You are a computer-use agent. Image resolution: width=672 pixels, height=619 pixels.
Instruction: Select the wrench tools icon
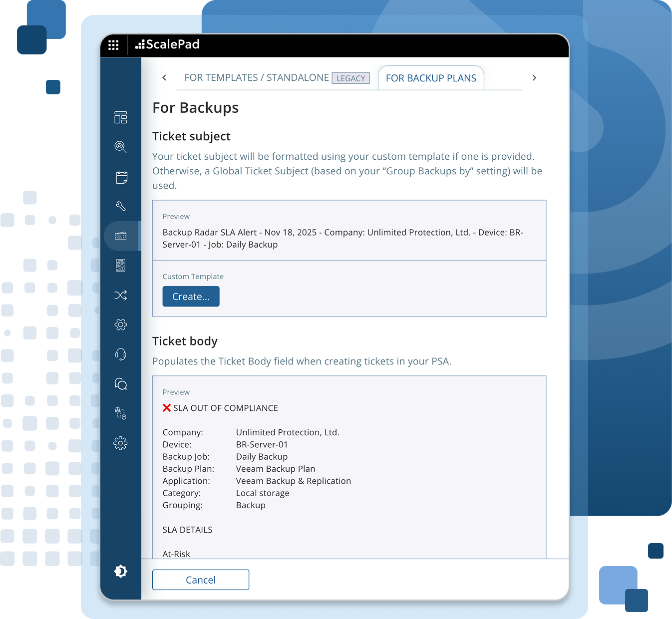coord(121,206)
